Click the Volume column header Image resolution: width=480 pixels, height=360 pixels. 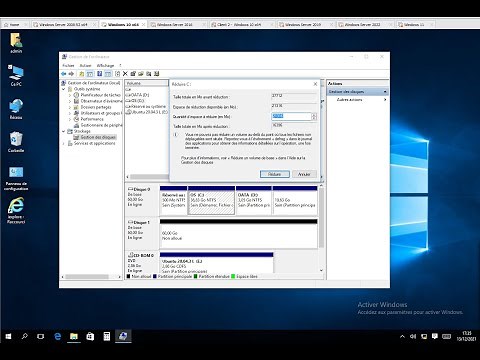(x=146, y=83)
